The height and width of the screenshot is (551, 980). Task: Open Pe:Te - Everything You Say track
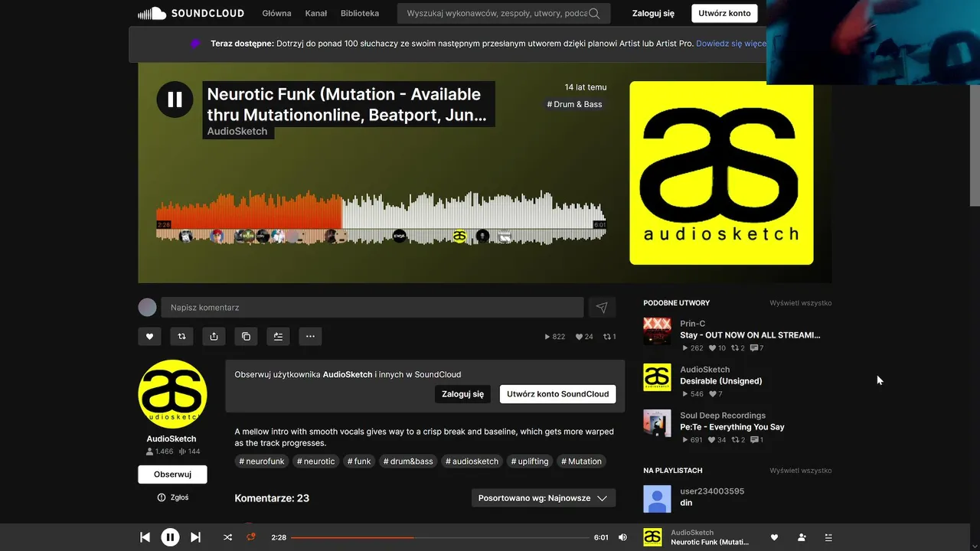tap(732, 427)
